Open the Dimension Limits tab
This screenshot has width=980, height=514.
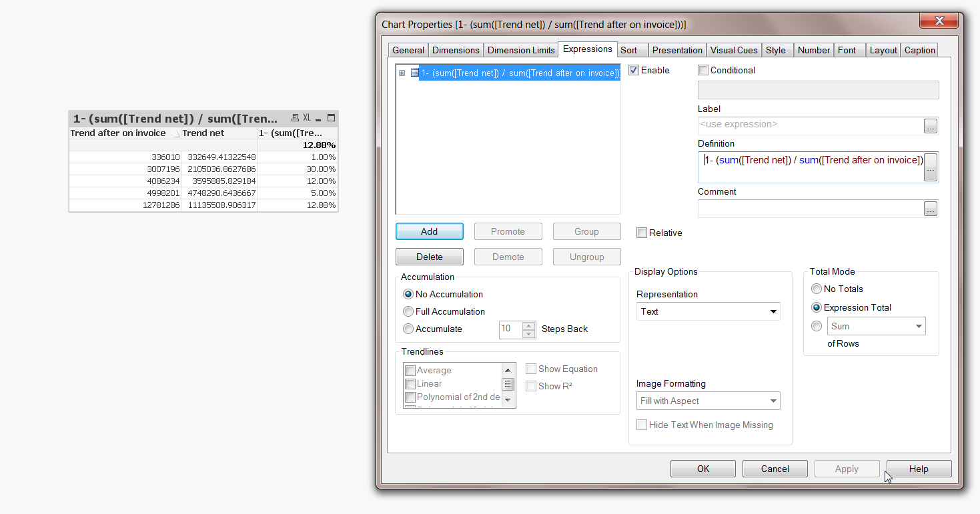[521, 50]
